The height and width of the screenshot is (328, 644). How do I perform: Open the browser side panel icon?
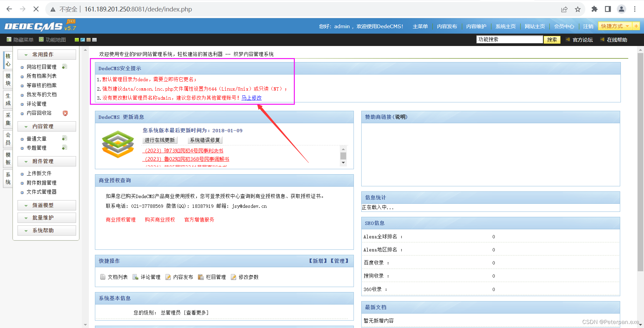click(x=608, y=9)
